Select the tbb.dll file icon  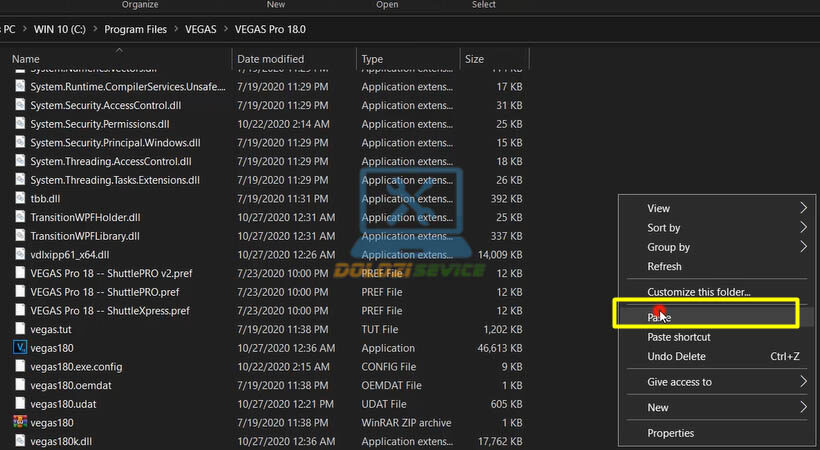(20, 198)
